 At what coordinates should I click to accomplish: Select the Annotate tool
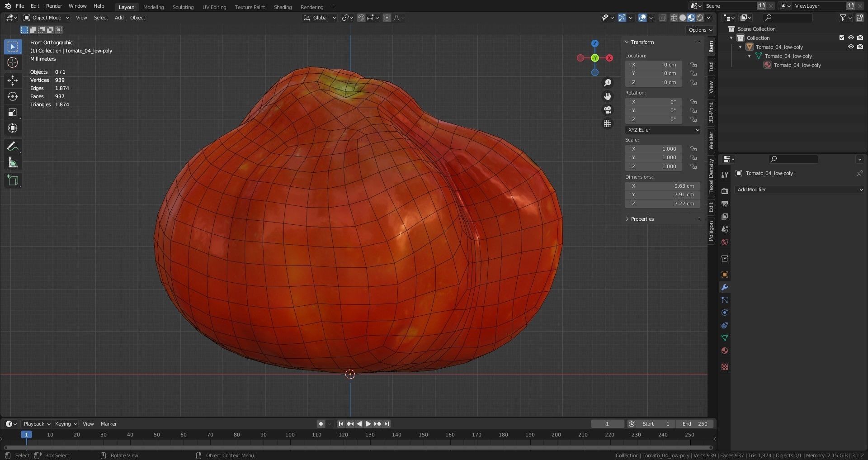(x=13, y=147)
